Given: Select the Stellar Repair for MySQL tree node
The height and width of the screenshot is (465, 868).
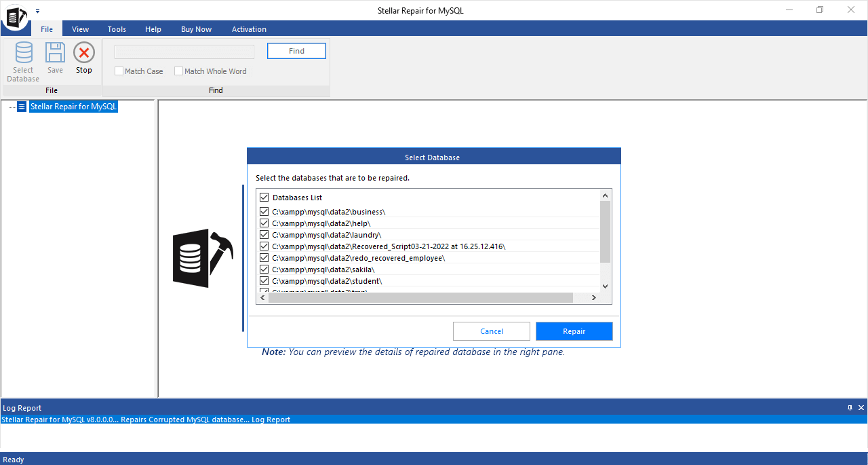Looking at the screenshot, I should pyautogui.click(x=74, y=107).
